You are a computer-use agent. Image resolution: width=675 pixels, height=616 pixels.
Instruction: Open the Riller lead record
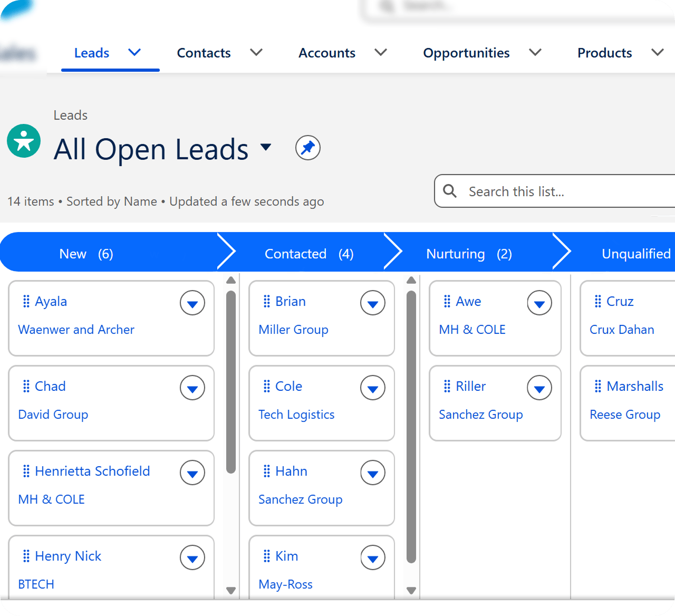[470, 386]
